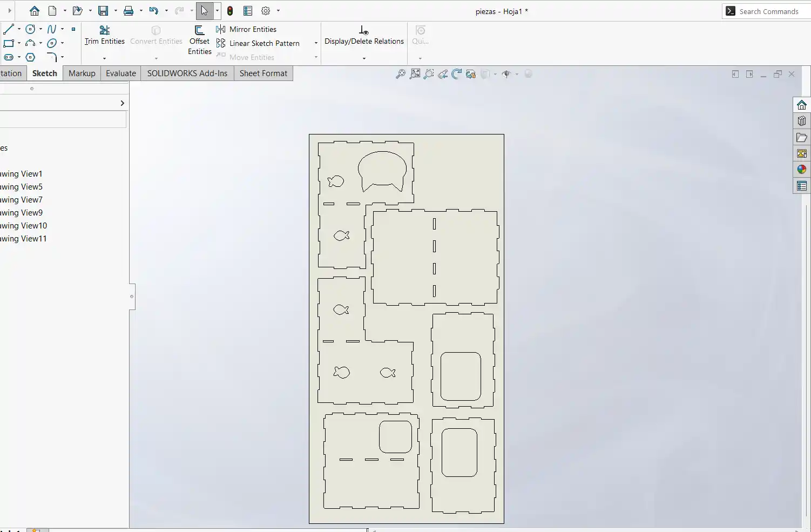Expand the Print dropdown arrow
This screenshot has height=532, width=811.
141,11
